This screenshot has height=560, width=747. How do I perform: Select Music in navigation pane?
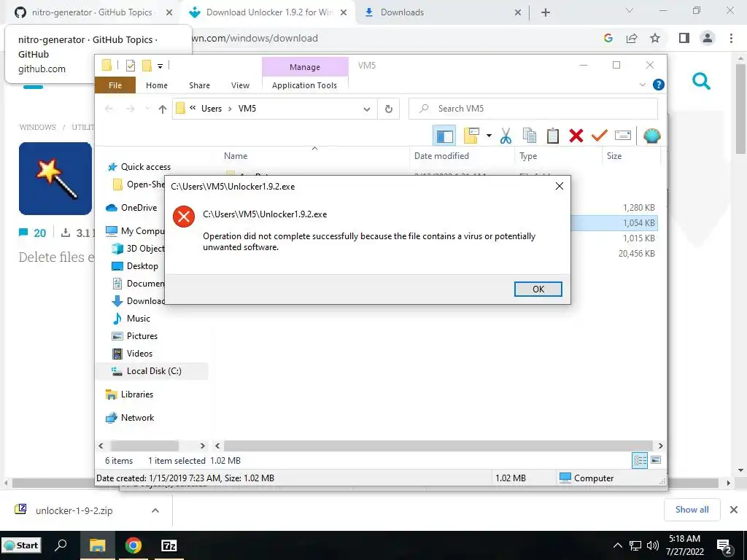pyautogui.click(x=138, y=319)
